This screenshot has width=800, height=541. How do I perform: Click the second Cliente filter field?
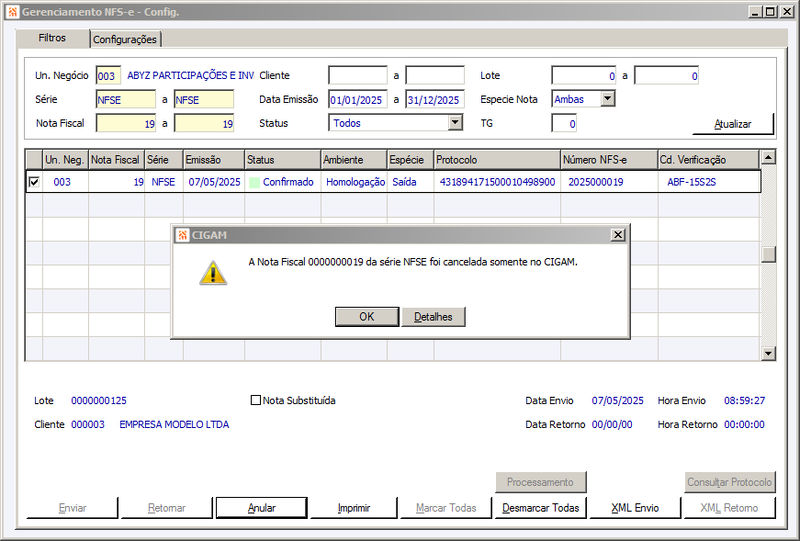(435, 76)
